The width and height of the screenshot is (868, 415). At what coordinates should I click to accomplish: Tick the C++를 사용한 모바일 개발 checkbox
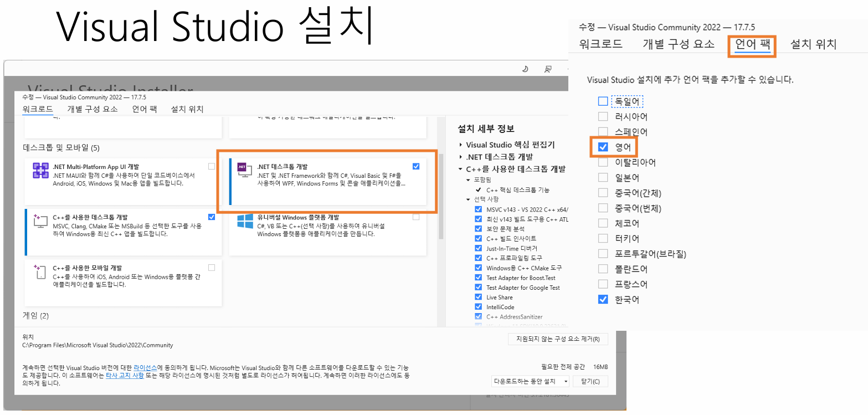pos(212,267)
